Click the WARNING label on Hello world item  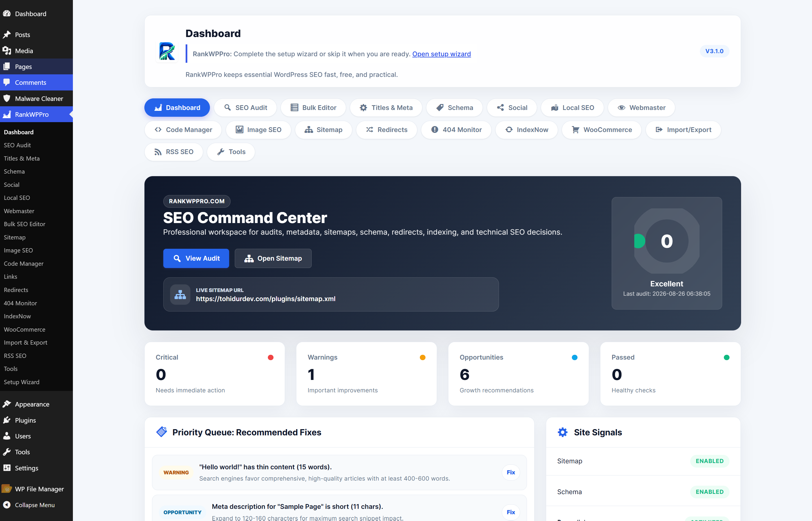click(176, 472)
